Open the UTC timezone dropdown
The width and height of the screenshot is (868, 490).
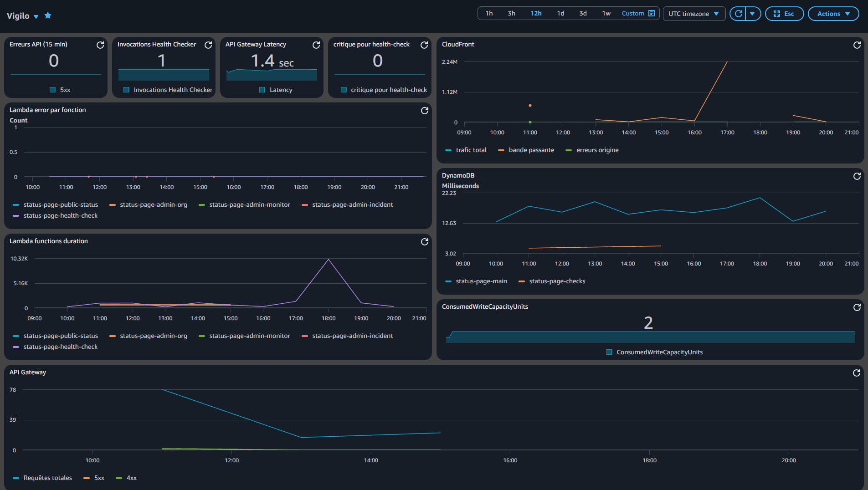pyautogui.click(x=693, y=14)
